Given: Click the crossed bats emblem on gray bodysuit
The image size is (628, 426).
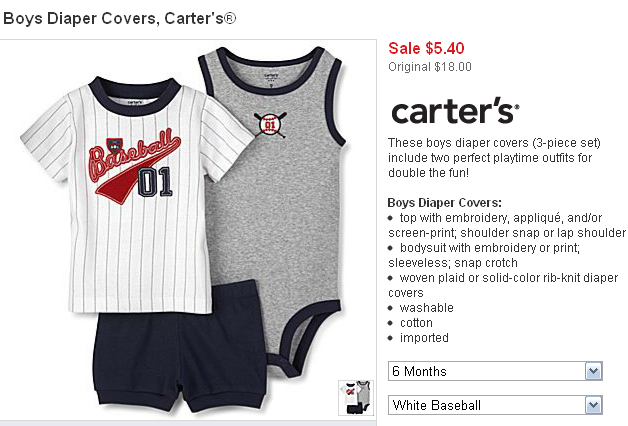Looking at the screenshot, I should [270, 123].
